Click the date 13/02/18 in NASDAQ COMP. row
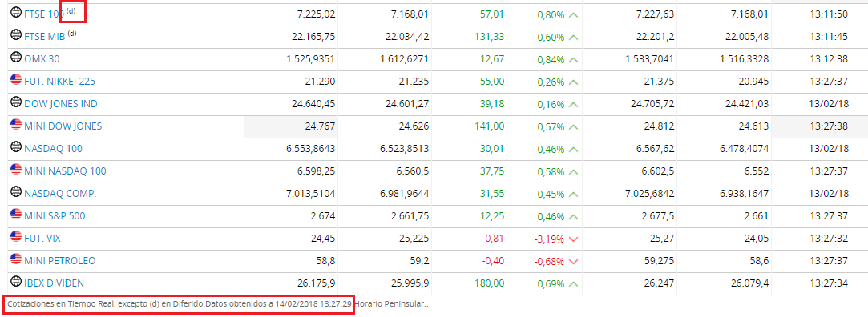The image size is (868, 317). pyautogui.click(x=830, y=194)
